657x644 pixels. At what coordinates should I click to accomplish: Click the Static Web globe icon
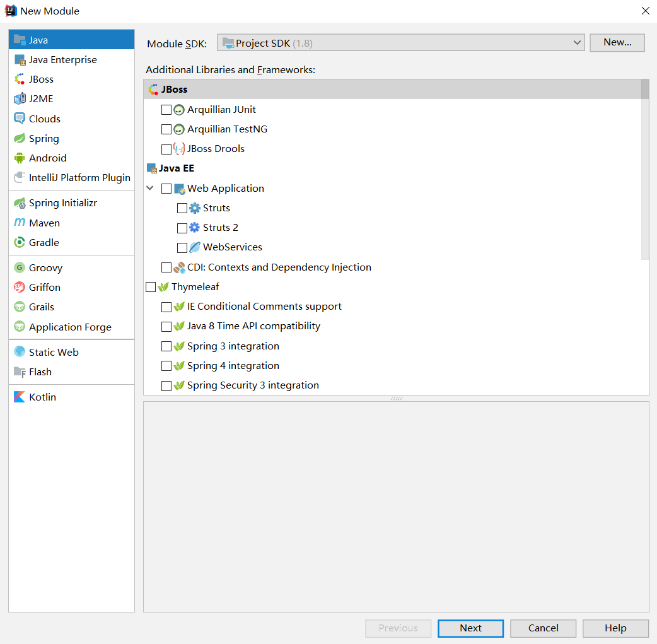[20, 352]
